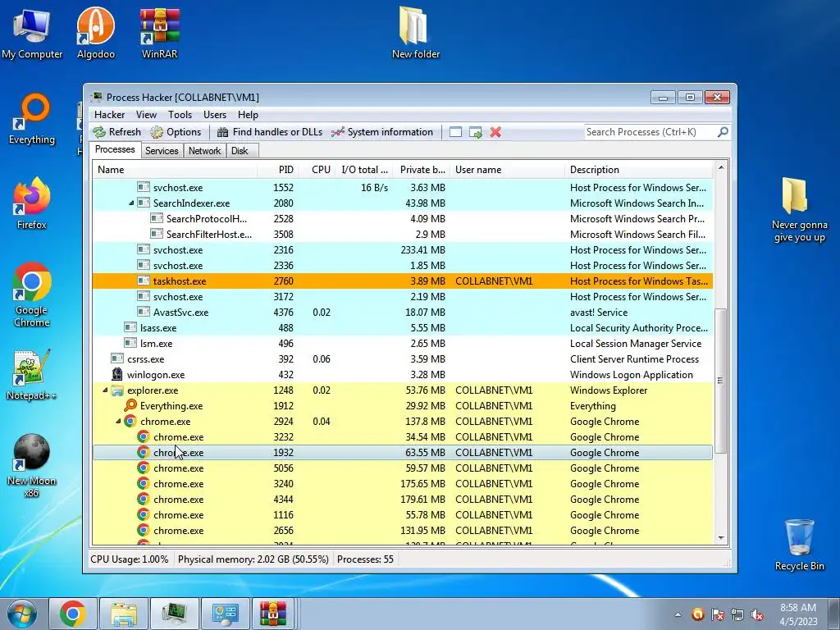
Task: Sort by the PID column header
Action: click(277, 170)
